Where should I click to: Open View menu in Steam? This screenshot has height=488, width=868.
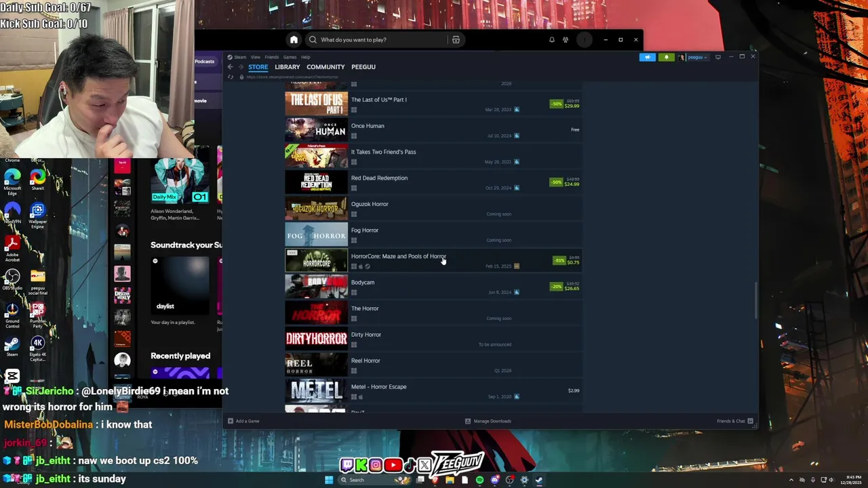pos(256,57)
